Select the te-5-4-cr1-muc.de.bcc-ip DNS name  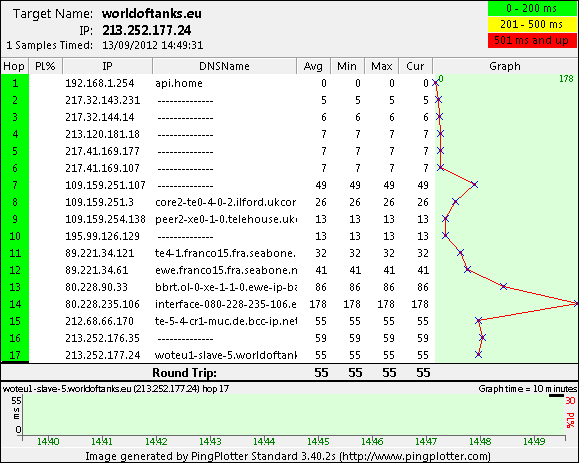(226, 321)
